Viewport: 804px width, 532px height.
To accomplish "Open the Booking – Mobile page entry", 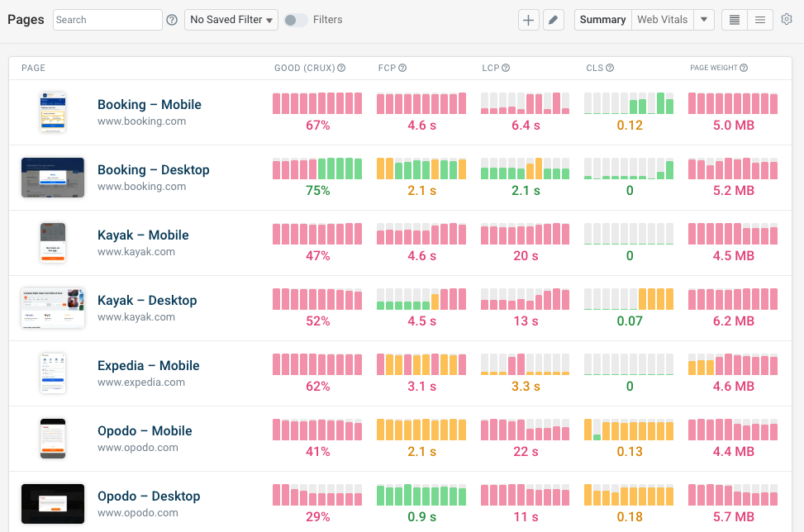I will pos(149,105).
